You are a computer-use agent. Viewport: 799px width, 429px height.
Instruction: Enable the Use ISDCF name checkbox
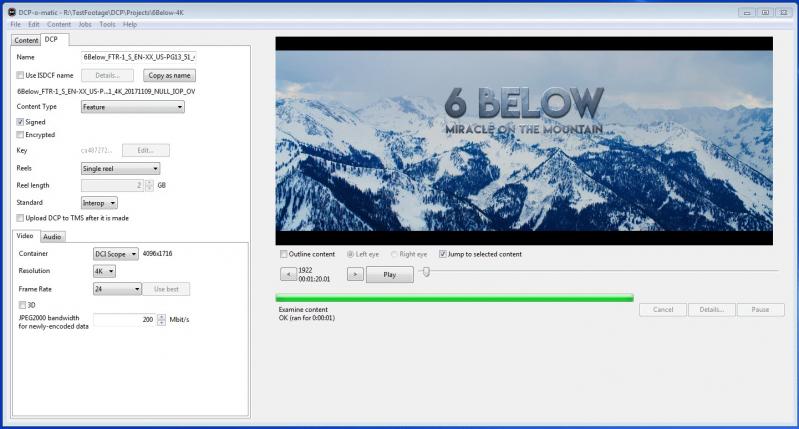tap(20, 75)
